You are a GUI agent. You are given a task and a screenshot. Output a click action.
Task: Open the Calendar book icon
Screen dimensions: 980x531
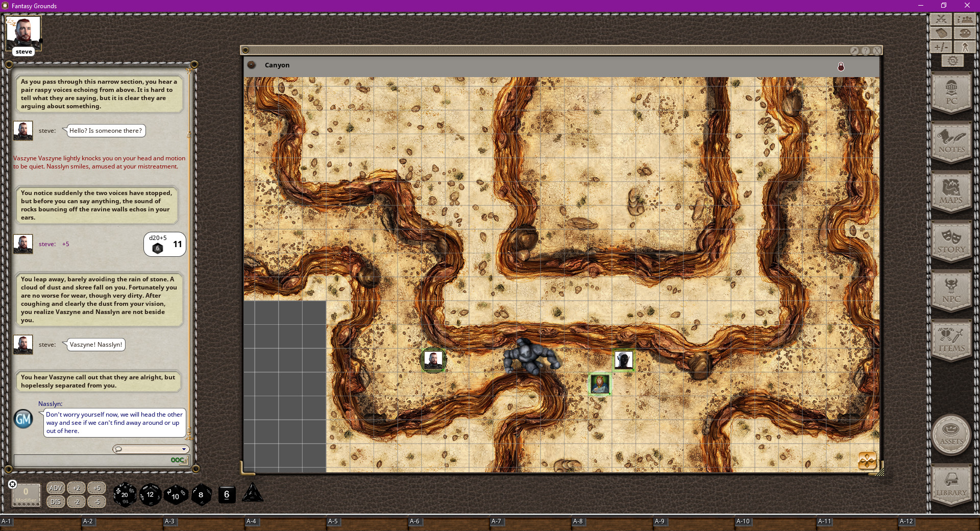tap(941, 32)
